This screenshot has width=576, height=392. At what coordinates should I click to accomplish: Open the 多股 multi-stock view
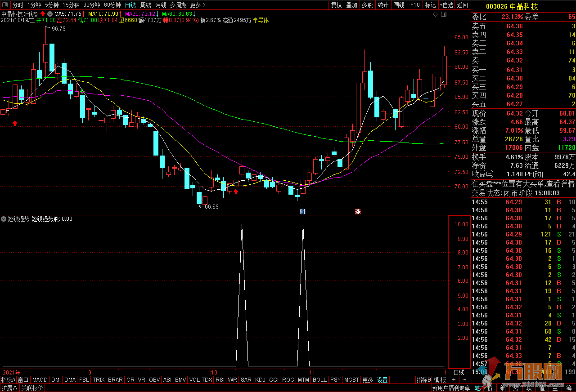coord(368,5)
